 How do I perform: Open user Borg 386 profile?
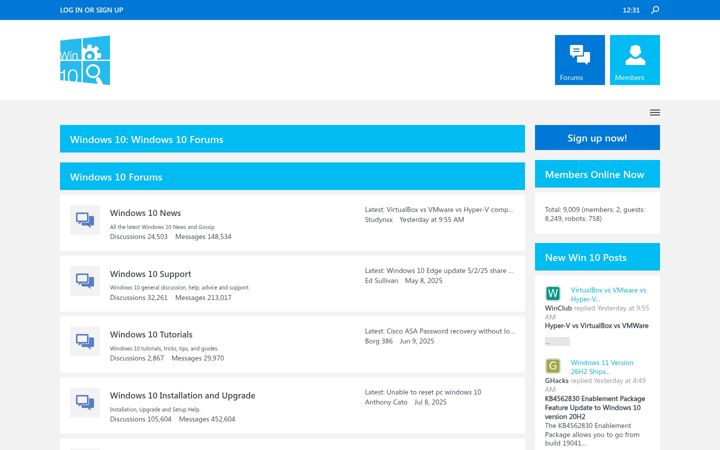[378, 341]
